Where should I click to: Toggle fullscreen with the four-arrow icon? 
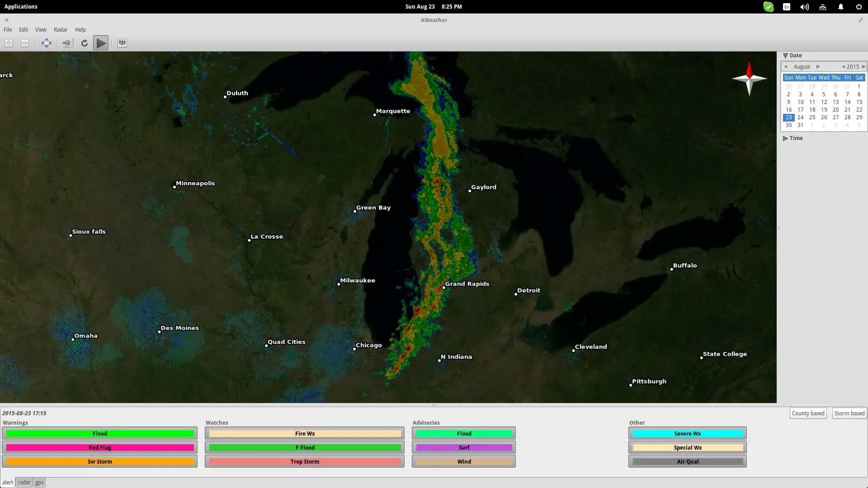point(46,43)
